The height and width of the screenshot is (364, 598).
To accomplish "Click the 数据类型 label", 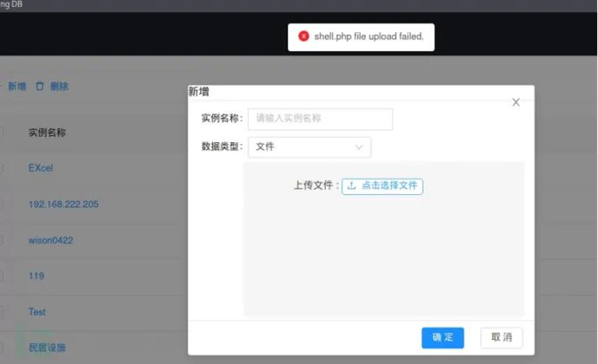I will coord(220,146).
